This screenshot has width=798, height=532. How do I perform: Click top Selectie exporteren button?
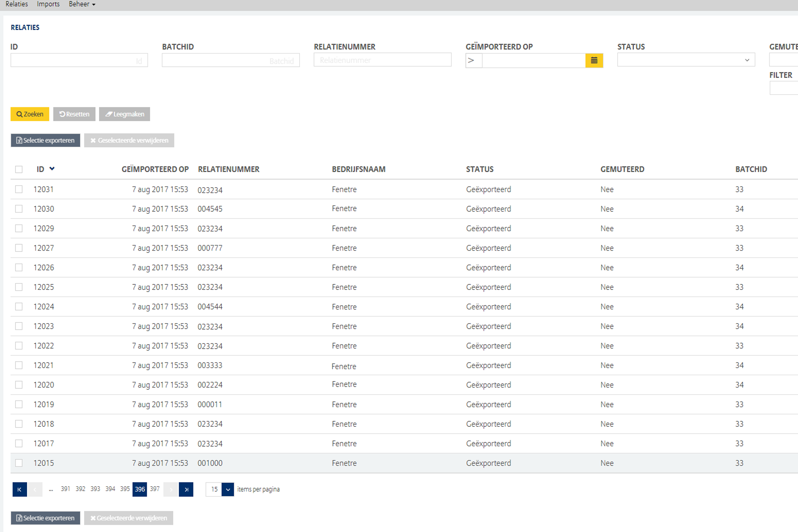click(x=45, y=140)
